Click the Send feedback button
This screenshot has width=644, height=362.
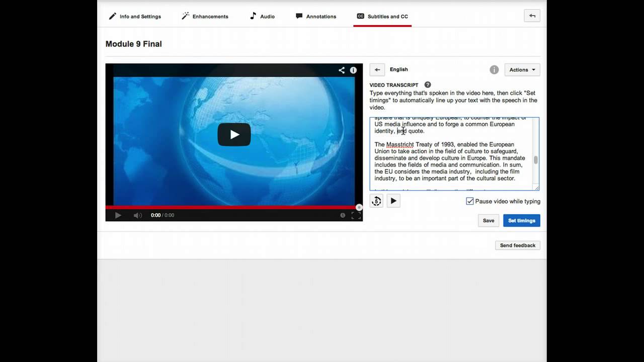[x=518, y=245]
